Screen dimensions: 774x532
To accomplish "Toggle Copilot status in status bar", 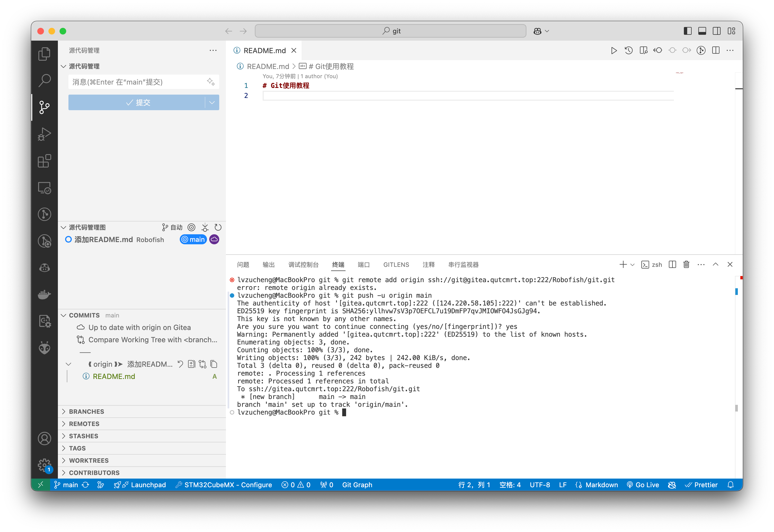I will [672, 485].
